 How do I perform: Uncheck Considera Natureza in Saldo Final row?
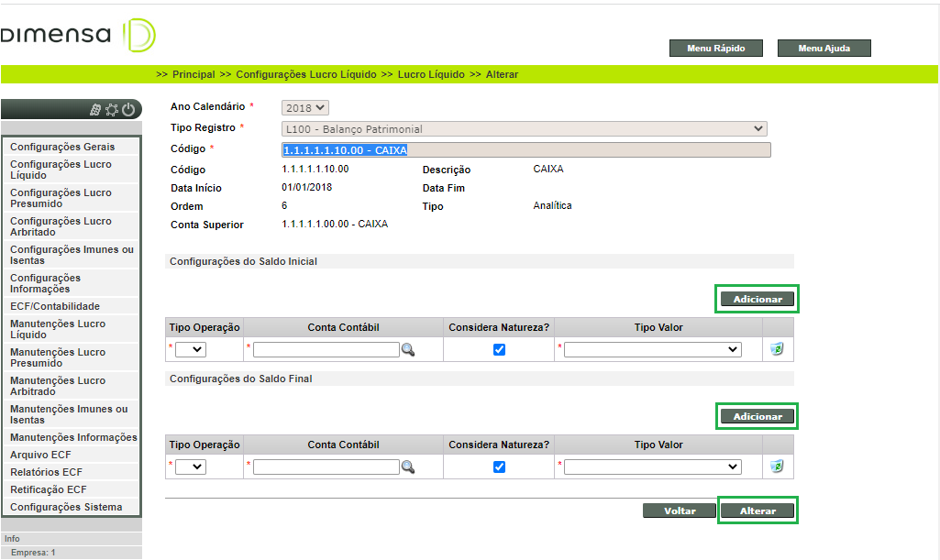pos(499,466)
